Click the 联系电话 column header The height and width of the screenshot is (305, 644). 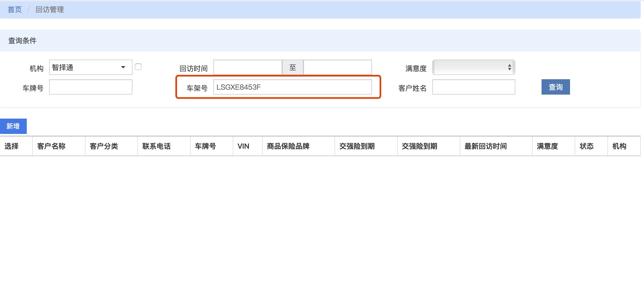click(156, 146)
